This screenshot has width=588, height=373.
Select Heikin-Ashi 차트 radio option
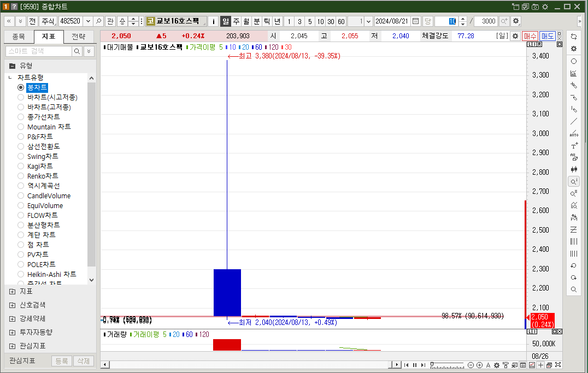21,274
